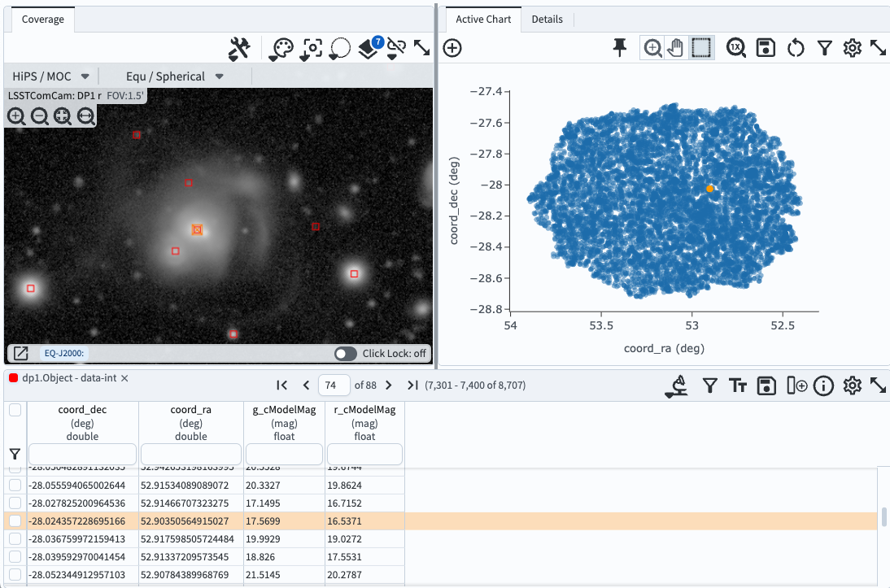Click the coord_ra filter input field
This screenshot has width=890, height=588.
[x=191, y=454]
